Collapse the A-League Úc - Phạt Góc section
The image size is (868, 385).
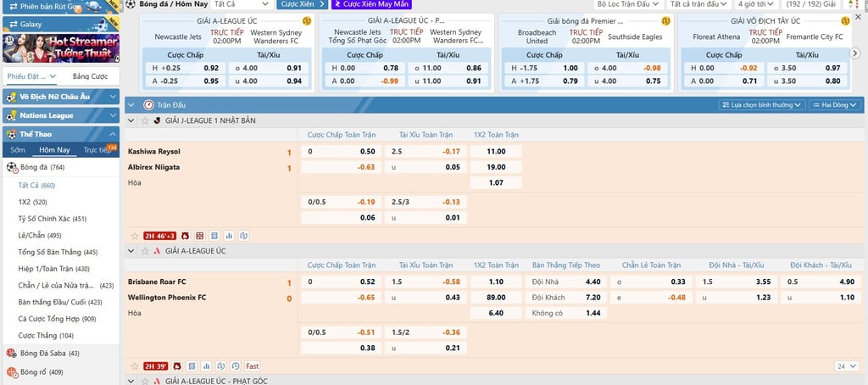[x=131, y=381]
